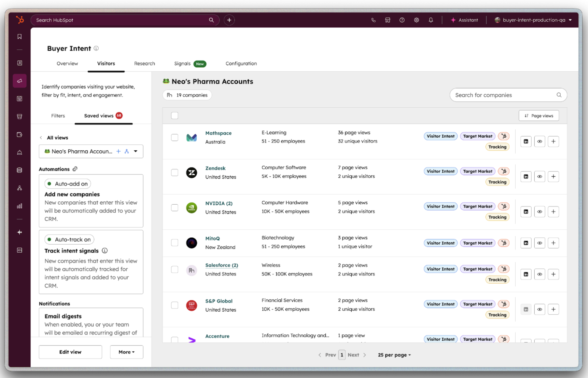Switch to the Research tab
The height and width of the screenshot is (378, 588).
click(x=145, y=63)
